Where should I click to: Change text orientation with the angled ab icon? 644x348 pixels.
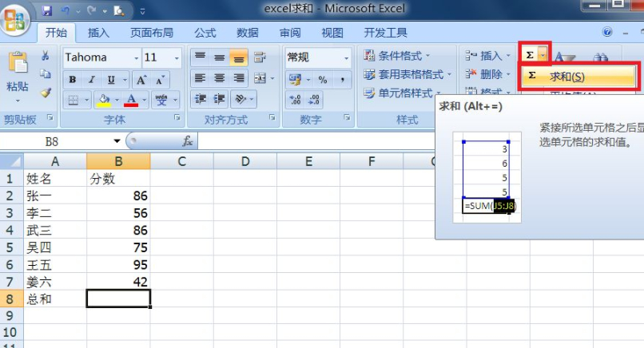[241, 99]
